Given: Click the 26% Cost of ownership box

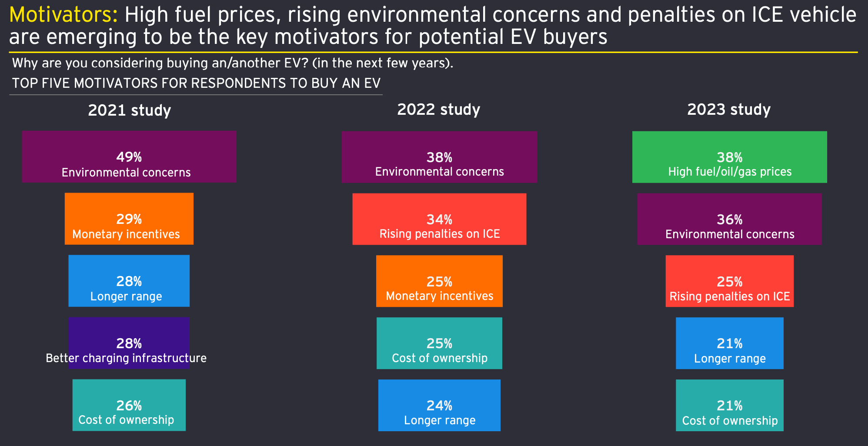Looking at the screenshot, I should (129, 405).
